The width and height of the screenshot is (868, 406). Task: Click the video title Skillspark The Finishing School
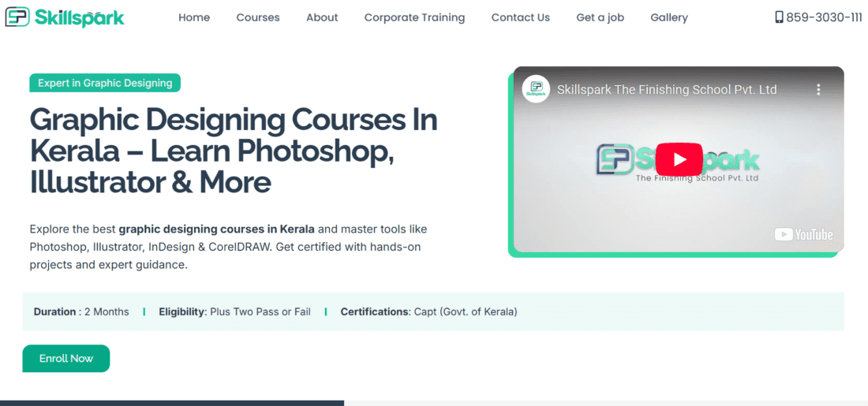click(667, 90)
